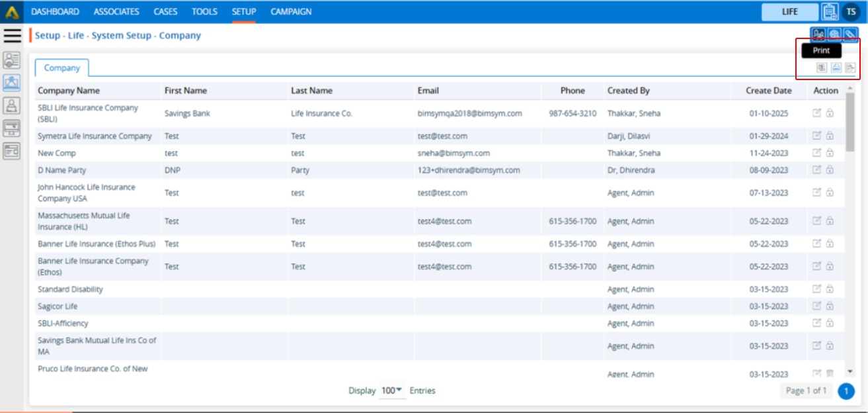The width and height of the screenshot is (868, 413).
Task: Click the LIFE button in top bar
Action: pyautogui.click(x=789, y=12)
